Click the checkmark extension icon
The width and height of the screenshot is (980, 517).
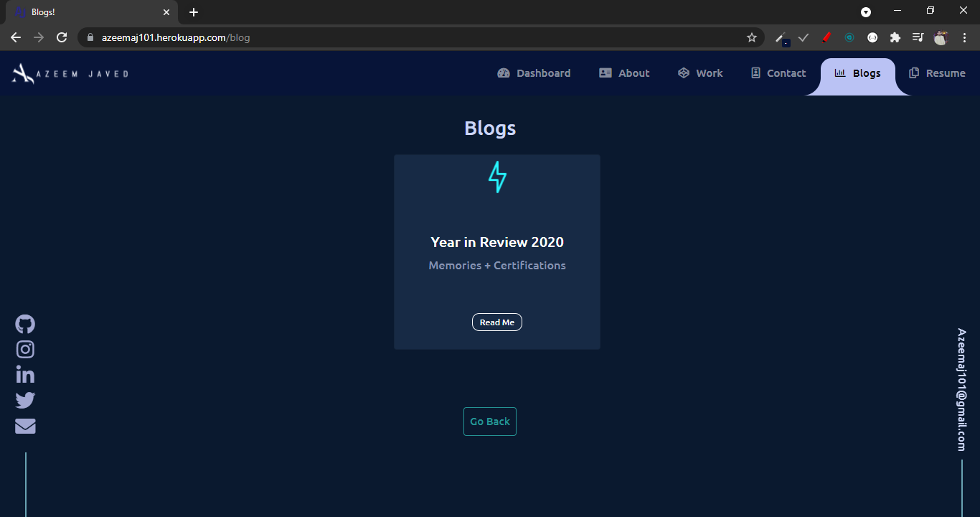point(804,37)
